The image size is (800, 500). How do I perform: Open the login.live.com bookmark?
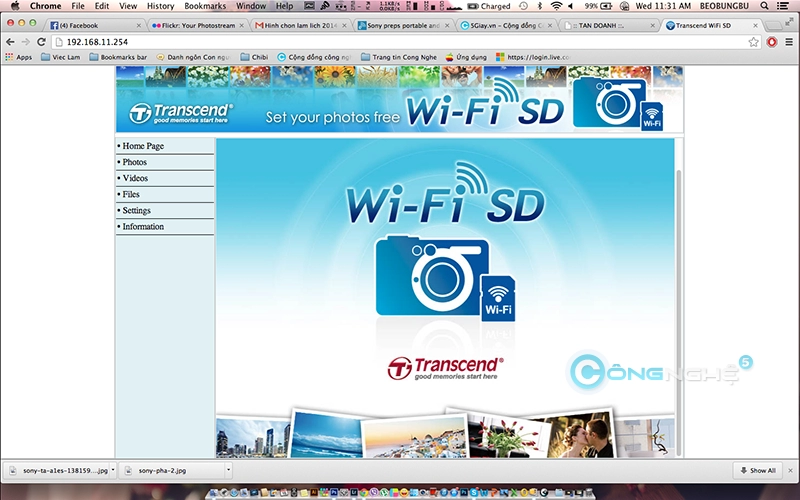pyautogui.click(x=533, y=57)
